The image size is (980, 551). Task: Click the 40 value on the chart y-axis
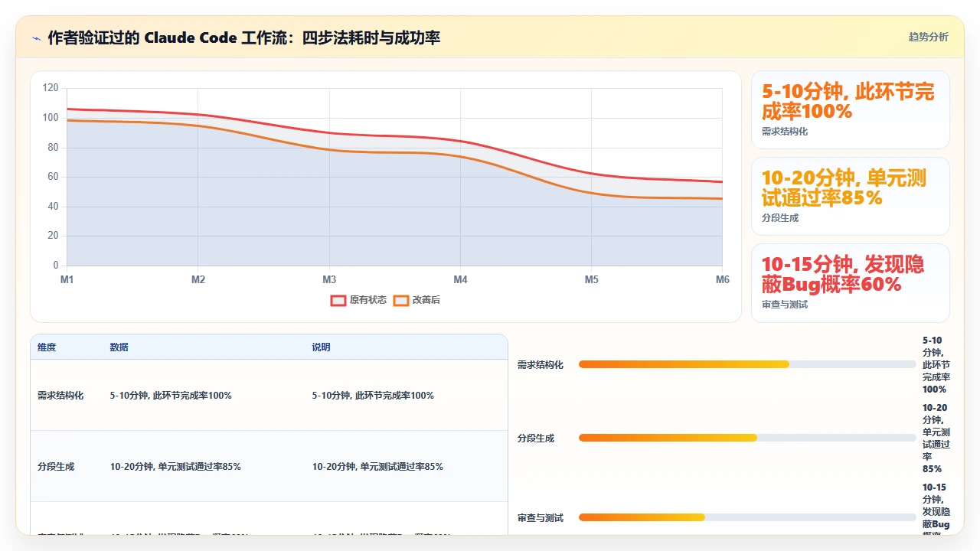[53, 207]
